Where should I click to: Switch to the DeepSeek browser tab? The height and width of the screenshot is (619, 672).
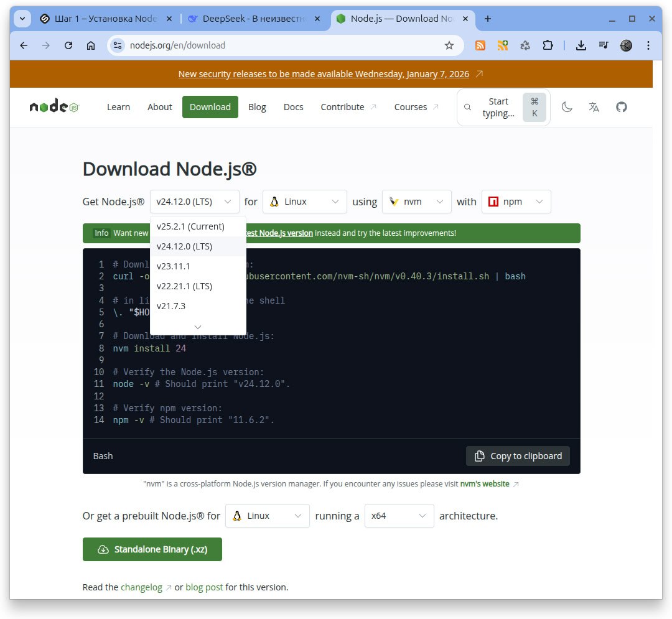[254, 19]
